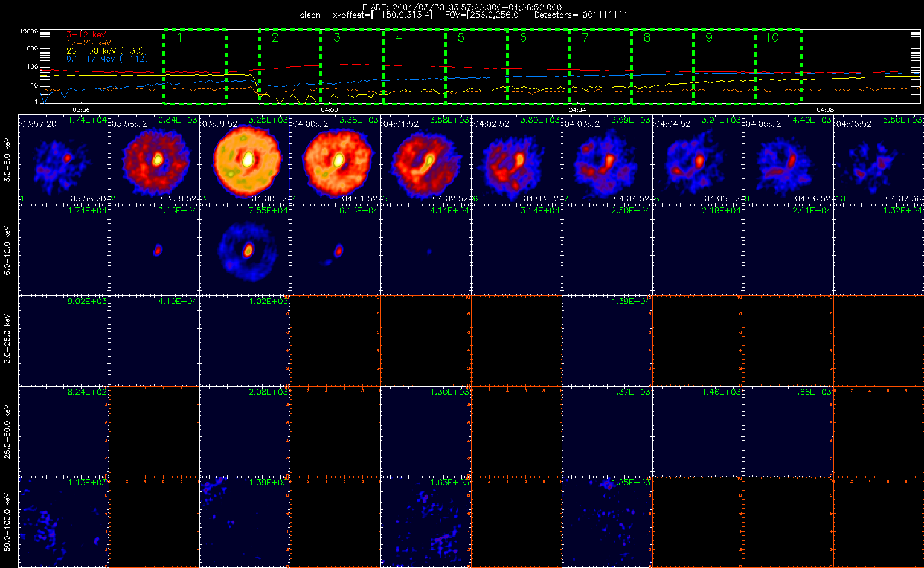
Task: Open the 6.0-12.0 keV image with peak 3.66E+04
Action: point(154,250)
